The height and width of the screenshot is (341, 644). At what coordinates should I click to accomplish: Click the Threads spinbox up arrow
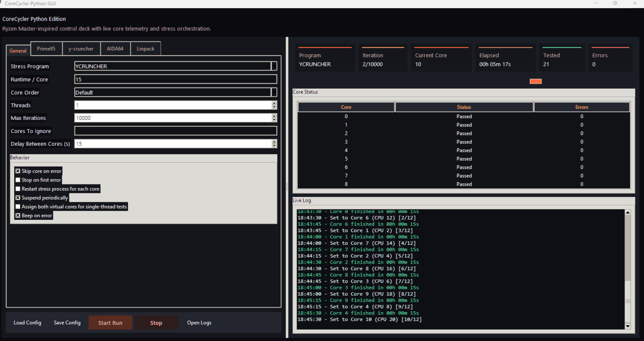coord(274,103)
